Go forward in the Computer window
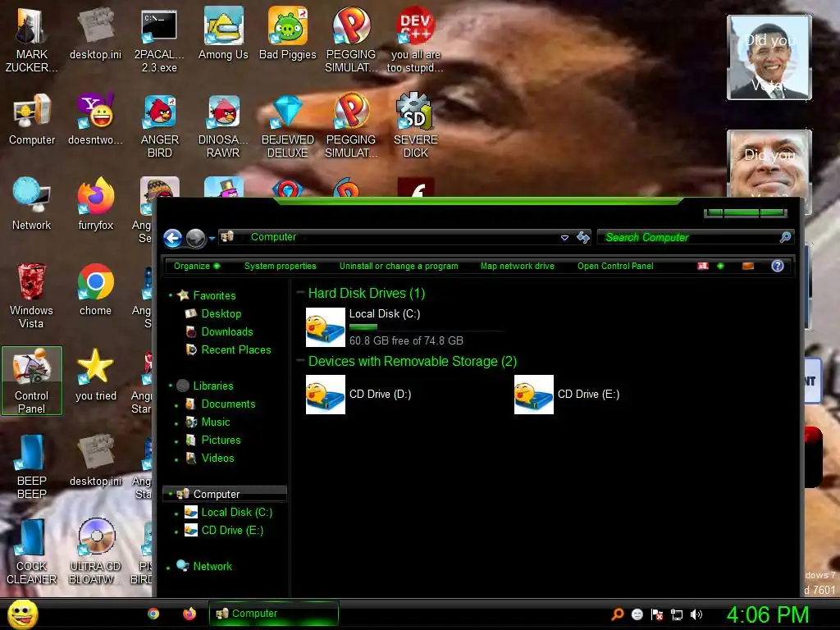 (x=195, y=239)
